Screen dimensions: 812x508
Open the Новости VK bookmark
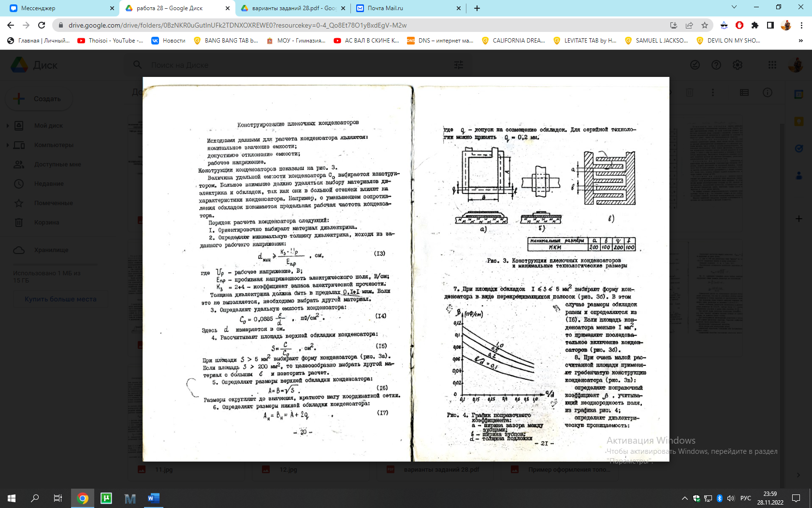[169, 41]
